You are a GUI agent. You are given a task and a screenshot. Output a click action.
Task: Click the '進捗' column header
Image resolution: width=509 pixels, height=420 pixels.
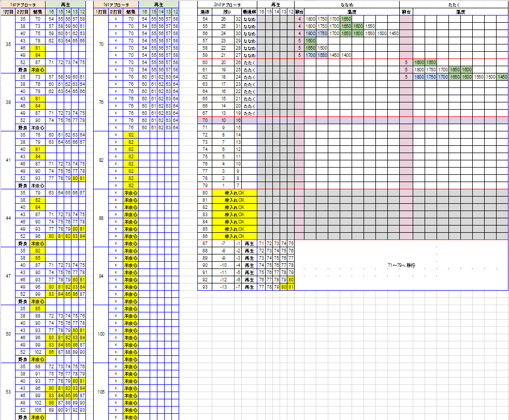coord(205,12)
